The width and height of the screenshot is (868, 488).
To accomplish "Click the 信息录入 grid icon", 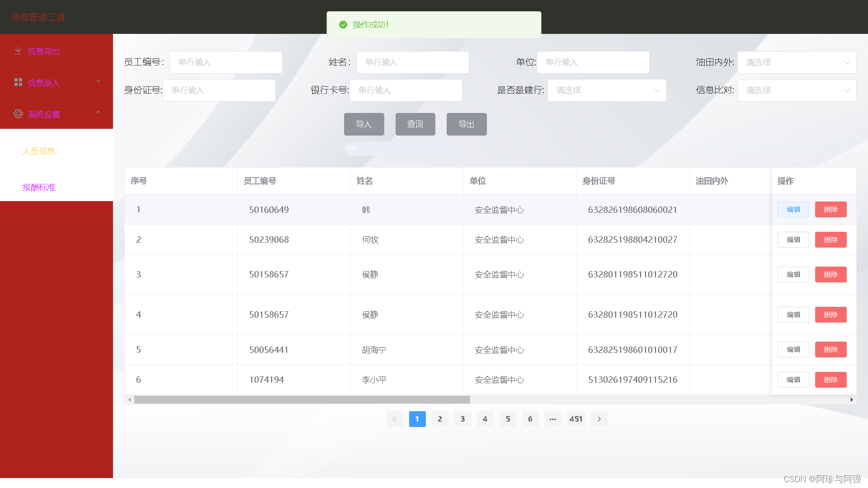I will (x=18, y=82).
